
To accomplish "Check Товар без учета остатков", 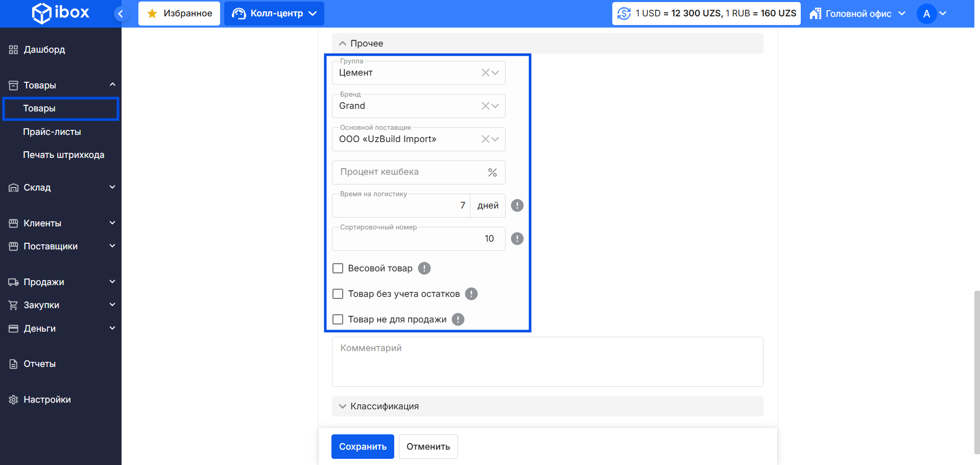I will pos(338,294).
